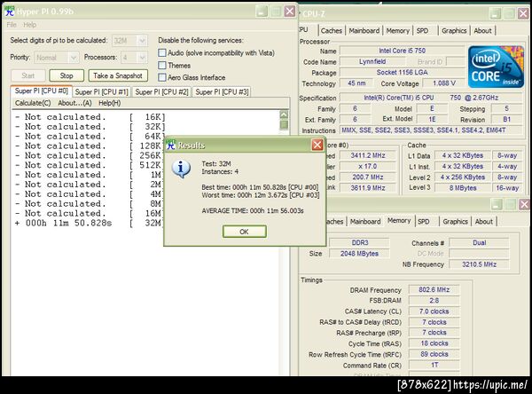Click the scroll up arrow in Super PI log

pyautogui.click(x=284, y=114)
